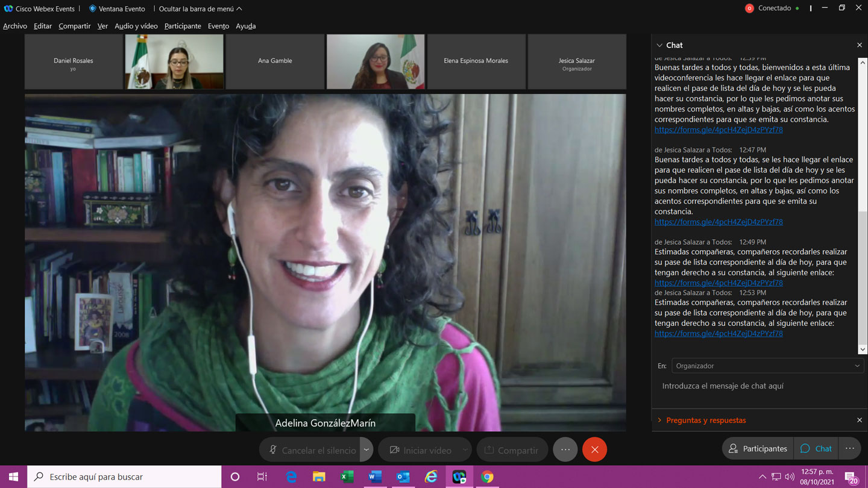868x488 pixels.
Task: Click the Windows search box
Action: (125, 477)
